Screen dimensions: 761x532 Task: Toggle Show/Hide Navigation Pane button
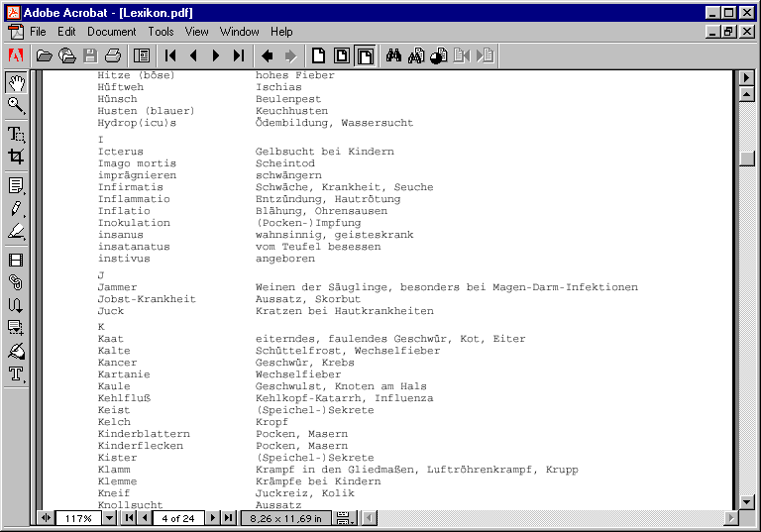[x=142, y=55]
